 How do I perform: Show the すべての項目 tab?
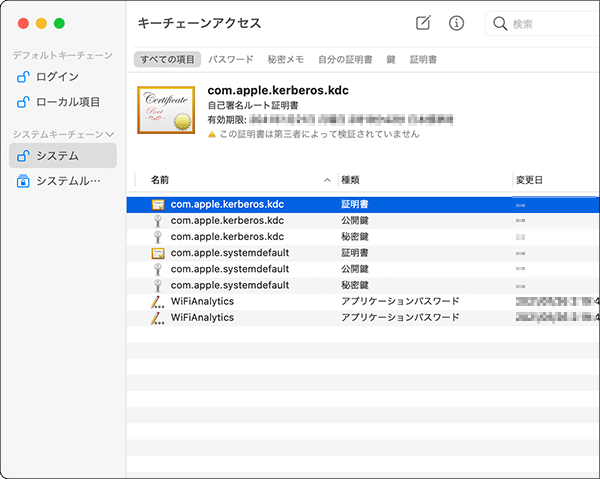pyautogui.click(x=167, y=60)
